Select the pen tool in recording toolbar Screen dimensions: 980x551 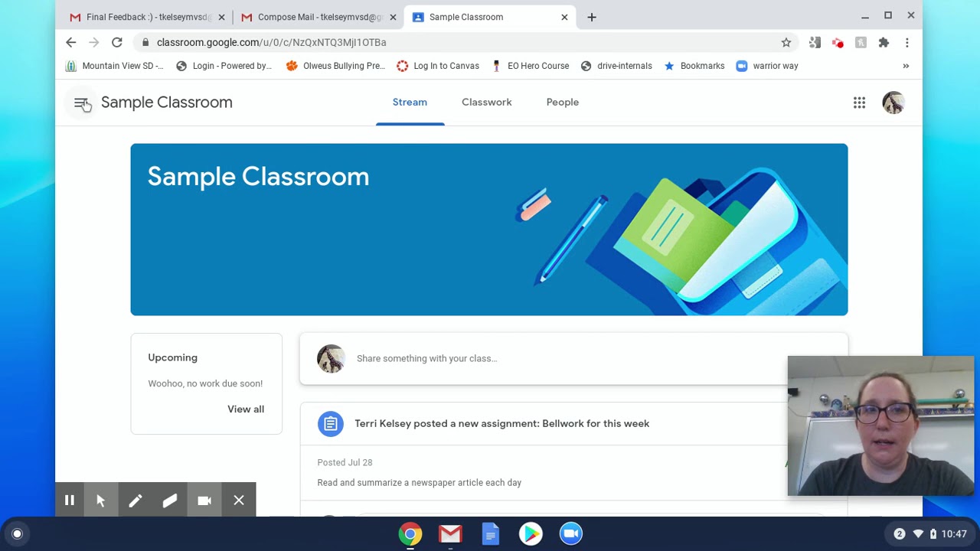[136, 500]
